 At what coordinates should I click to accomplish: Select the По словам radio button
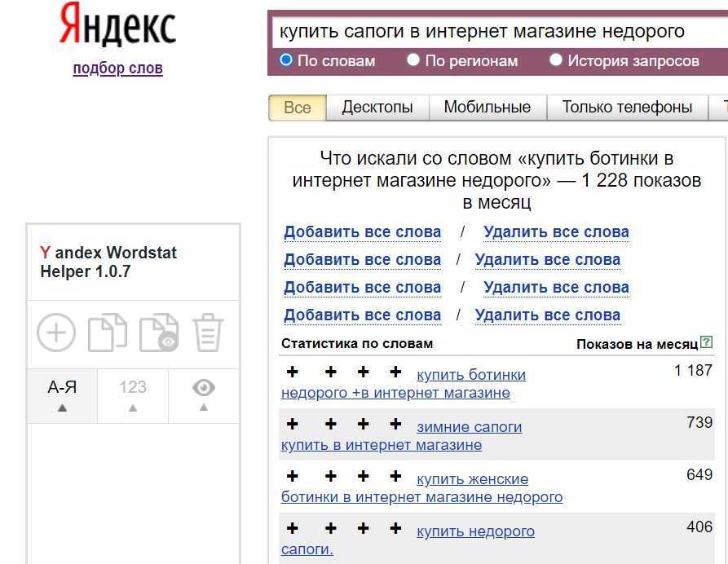tap(286, 59)
